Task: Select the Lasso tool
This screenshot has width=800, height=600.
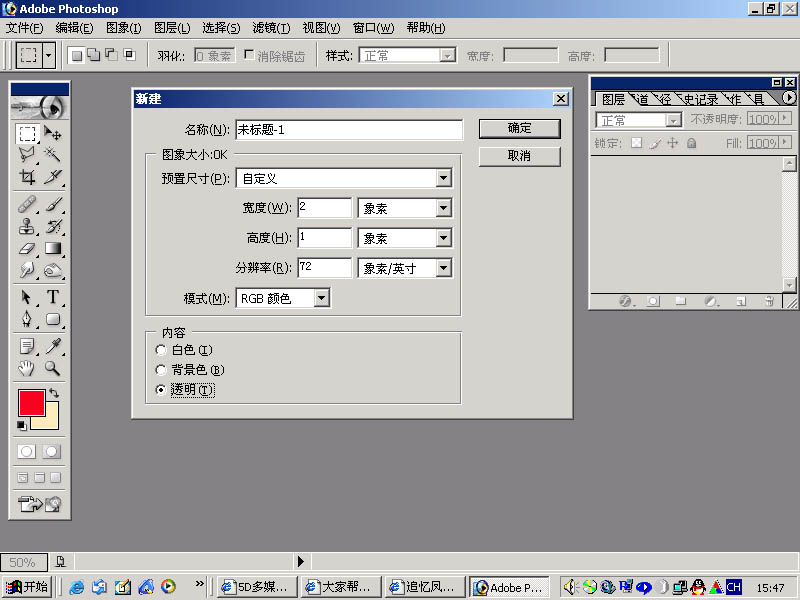Action: point(27,155)
